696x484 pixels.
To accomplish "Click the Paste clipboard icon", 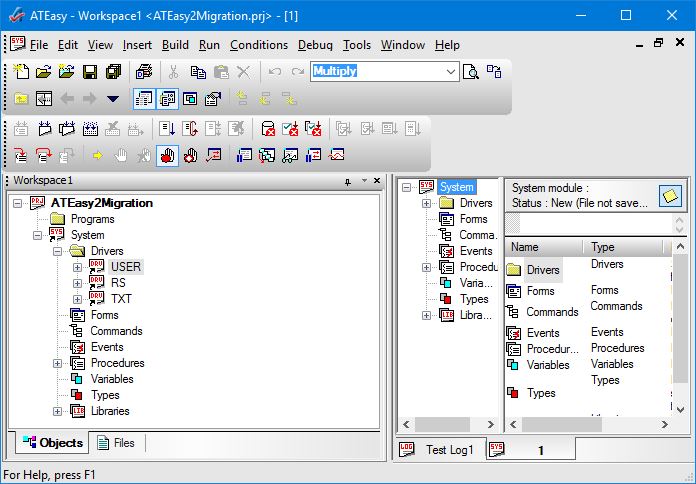I will [x=221, y=71].
